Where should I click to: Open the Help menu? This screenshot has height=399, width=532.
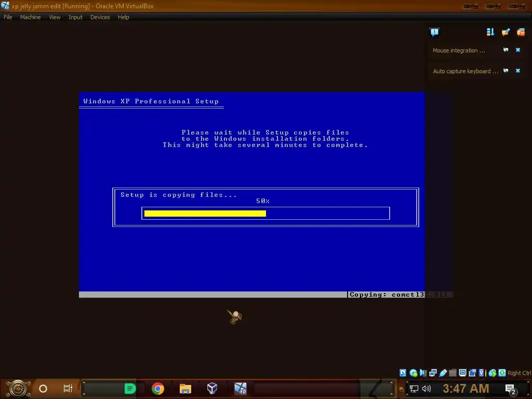[x=124, y=17]
